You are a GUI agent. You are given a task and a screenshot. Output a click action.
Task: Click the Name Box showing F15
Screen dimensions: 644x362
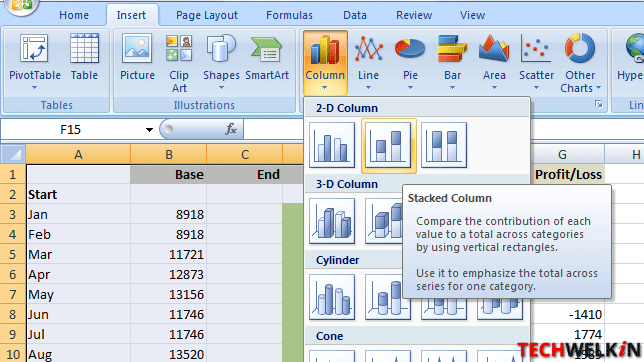click(71, 130)
